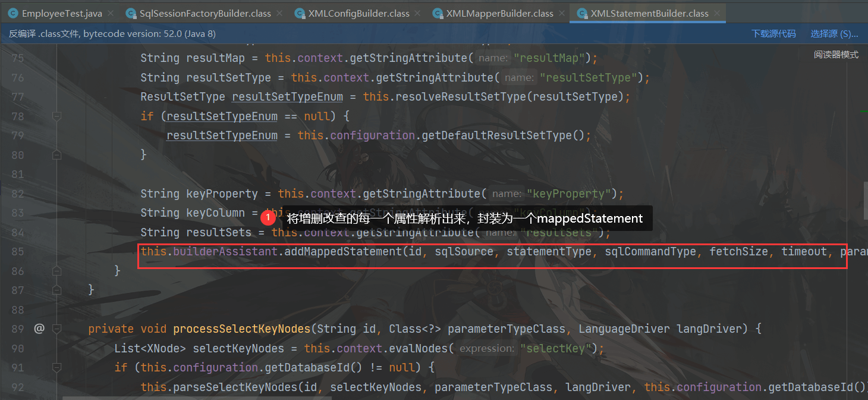Click the XMLConfigBuilder class file icon
The image size is (868, 400).
(x=299, y=13)
